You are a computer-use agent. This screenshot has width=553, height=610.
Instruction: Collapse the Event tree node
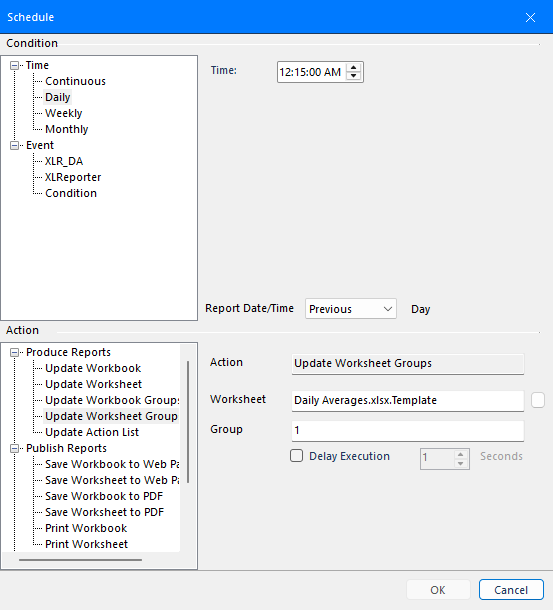tap(14, 145)
